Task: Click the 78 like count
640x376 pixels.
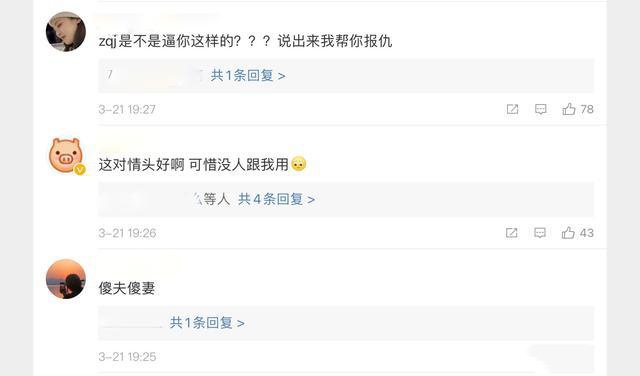Action: coord(587,109)
